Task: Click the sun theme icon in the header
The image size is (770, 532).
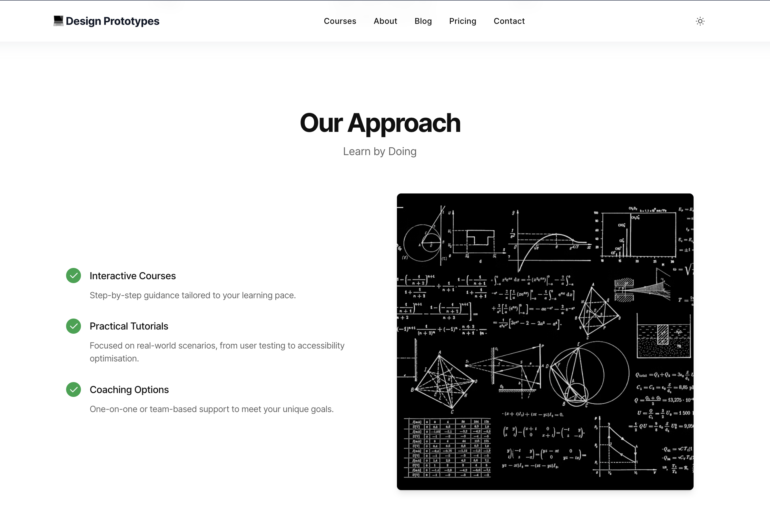Action: point(700,21)
